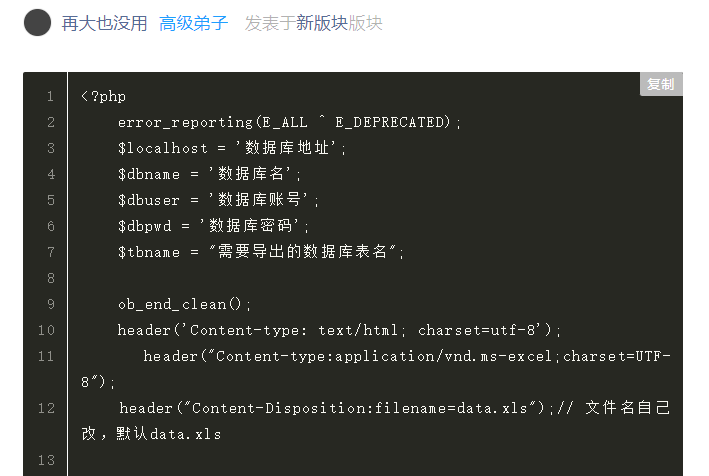Screen dimensions: 709x476
Task: Click line number 2 in code gutter
Action: pos(51,122)
